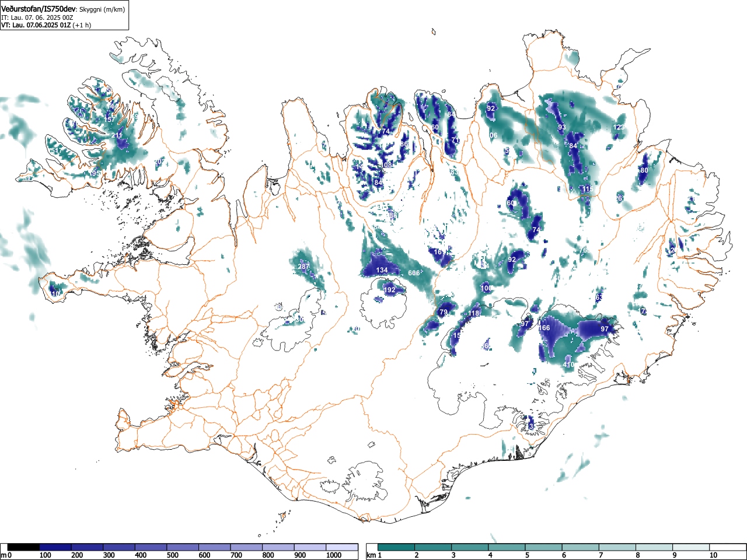Click the 4–5 km legend swatch

click(x=507, y=547)
